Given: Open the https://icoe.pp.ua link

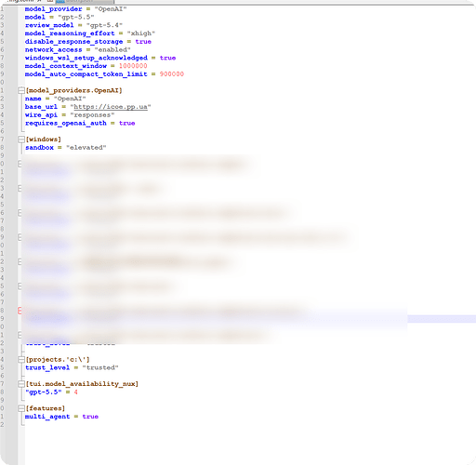Looking at the screenshot, I should click(111, 107).
